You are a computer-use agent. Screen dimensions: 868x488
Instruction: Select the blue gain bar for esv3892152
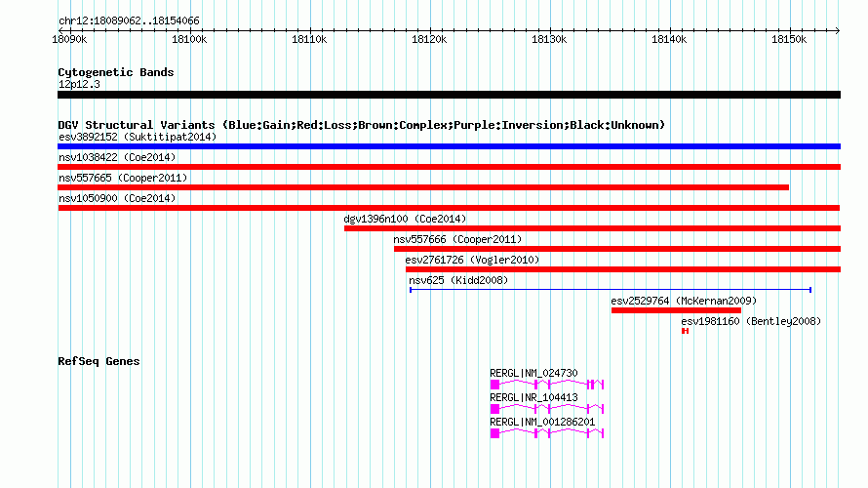click(x=449, y=146)
